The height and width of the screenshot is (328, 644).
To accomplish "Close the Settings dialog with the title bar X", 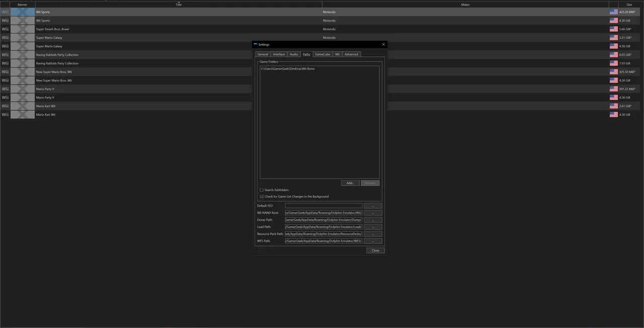I will point(383,44).
